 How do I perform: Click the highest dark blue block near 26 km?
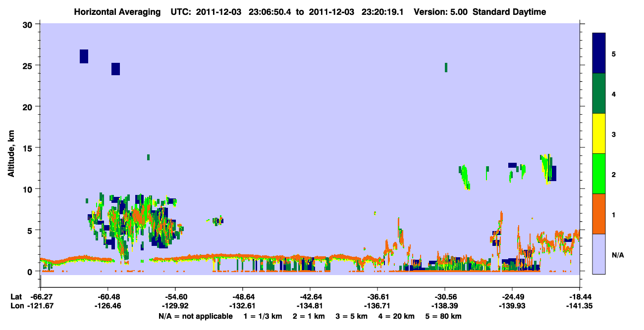(84, 56)
